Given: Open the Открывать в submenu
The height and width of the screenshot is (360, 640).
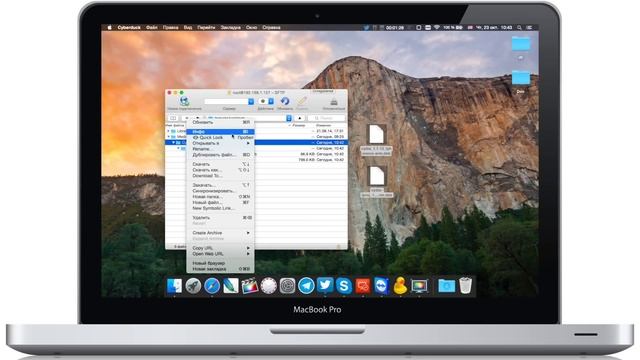Looking at the screenshot, I should (x=220, y=143).
